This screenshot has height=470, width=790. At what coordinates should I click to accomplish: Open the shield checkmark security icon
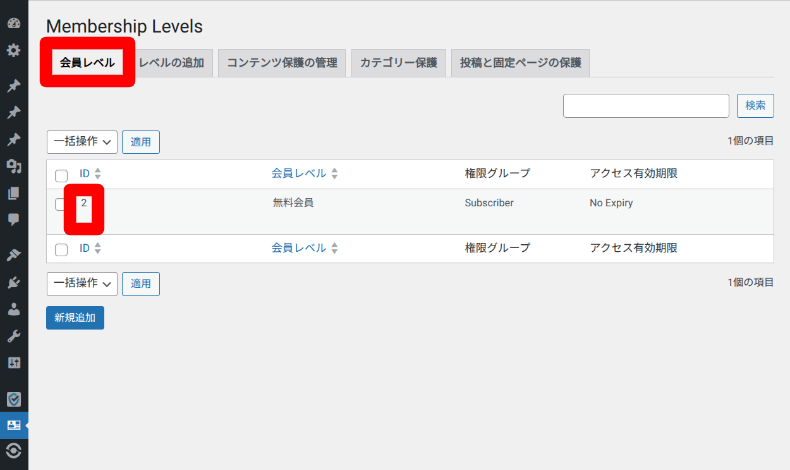tap(14, 399)
